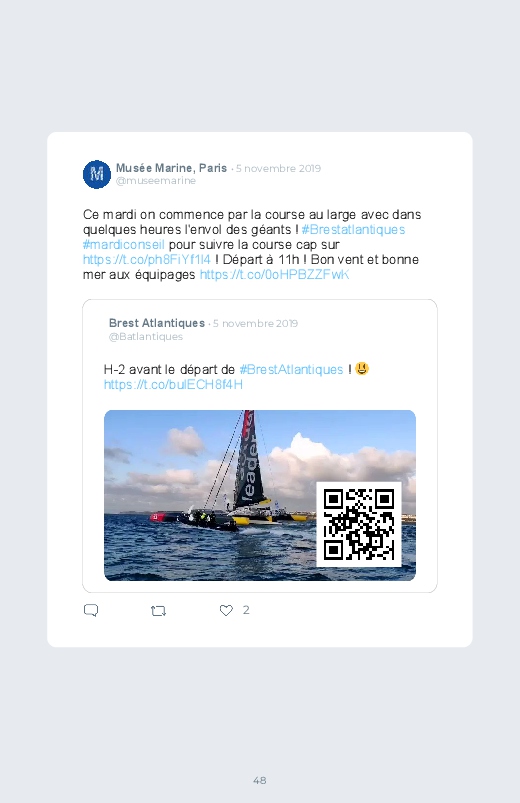The width and height of the screenshot is (520, 803).
Task: Click the QR code on the photo
Action: [x=359, y=524]
